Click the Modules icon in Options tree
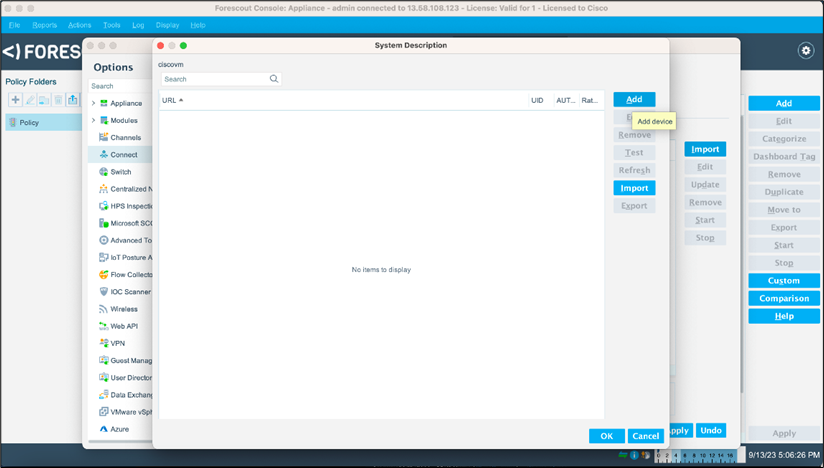824x468 pixels. pos(104,120)
